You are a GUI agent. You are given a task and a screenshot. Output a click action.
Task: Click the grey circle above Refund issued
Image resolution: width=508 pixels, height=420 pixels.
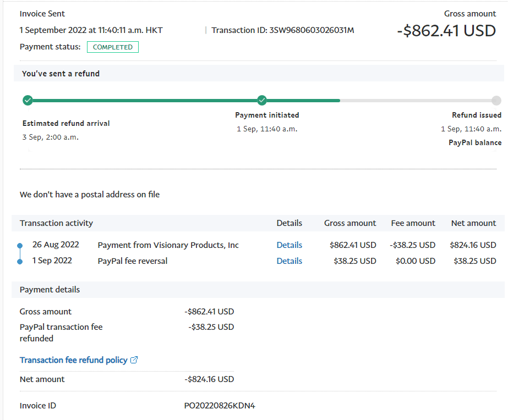[496, 101]
